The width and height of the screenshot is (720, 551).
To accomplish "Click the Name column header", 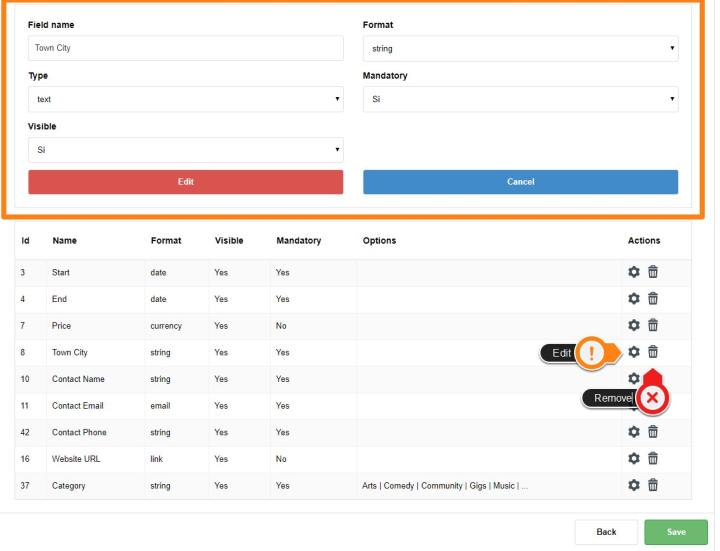I will tap(64, 241).
